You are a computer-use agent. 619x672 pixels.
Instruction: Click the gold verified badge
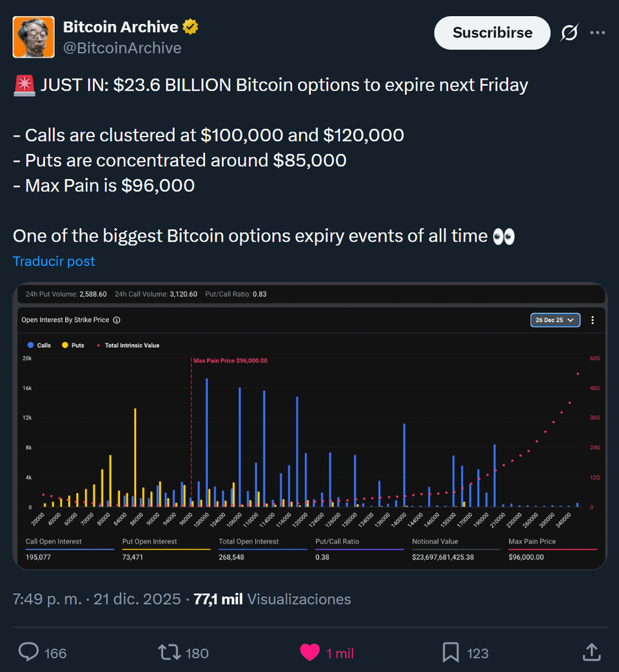point(190,27)
